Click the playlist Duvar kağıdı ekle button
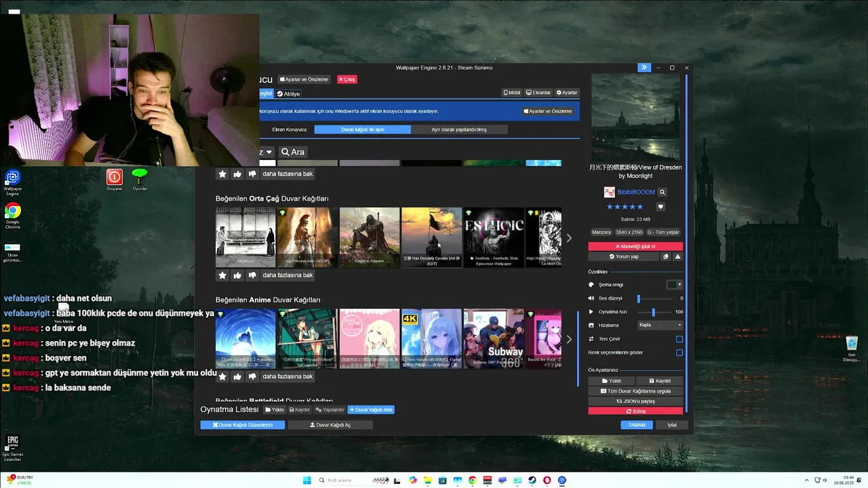Image resolution: width=868 pixels, height=488 pixels. (371, 409)
